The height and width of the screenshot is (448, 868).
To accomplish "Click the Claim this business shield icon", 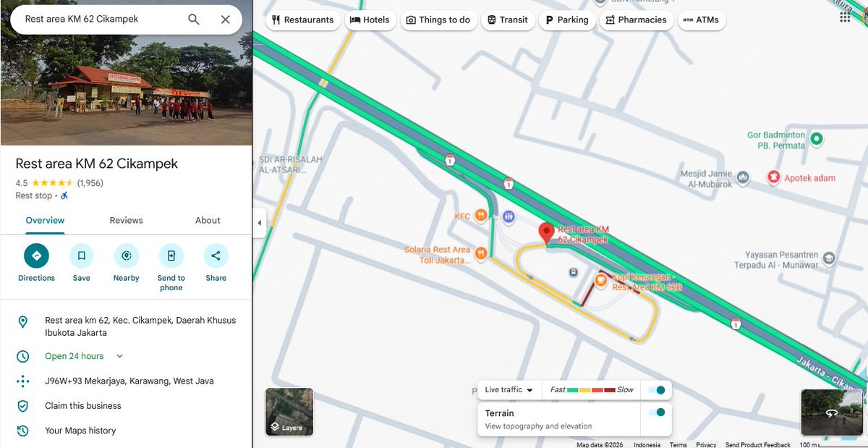I will click(22, 405).
